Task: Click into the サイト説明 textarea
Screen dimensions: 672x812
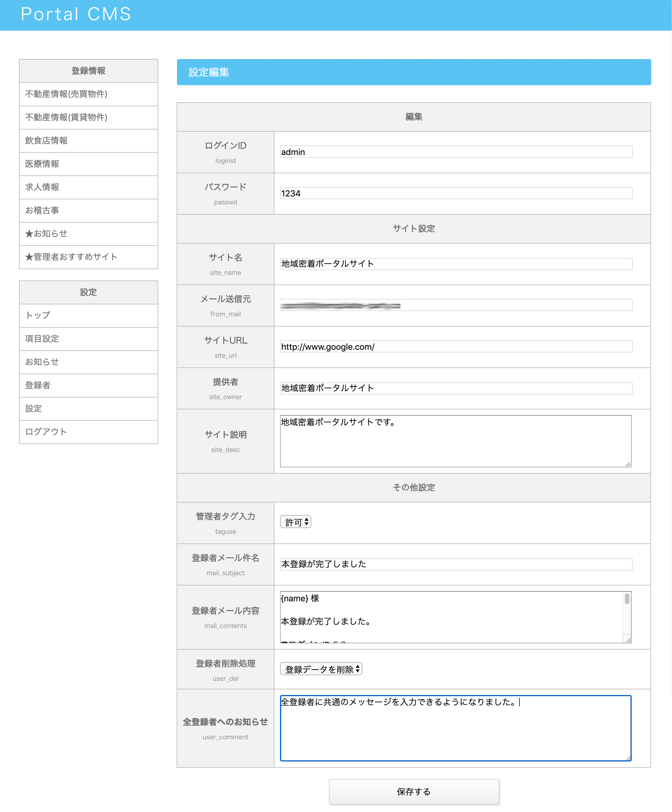Action: click(x=456, y=441)
